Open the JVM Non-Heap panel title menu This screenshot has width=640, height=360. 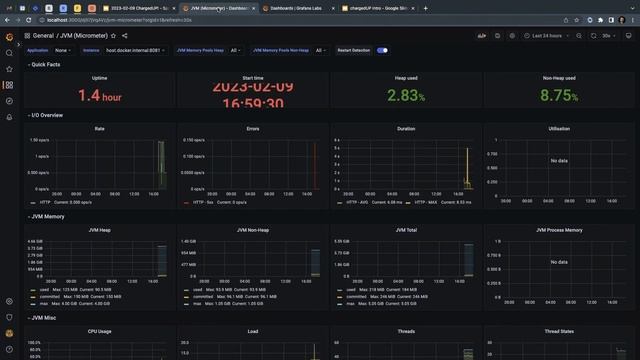click(x=253, y=230)
